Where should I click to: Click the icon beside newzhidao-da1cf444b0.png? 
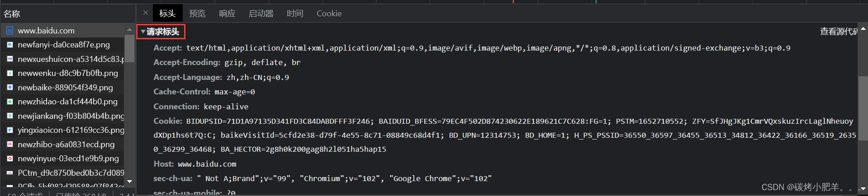pyautogui.click(x=9, y=102)
